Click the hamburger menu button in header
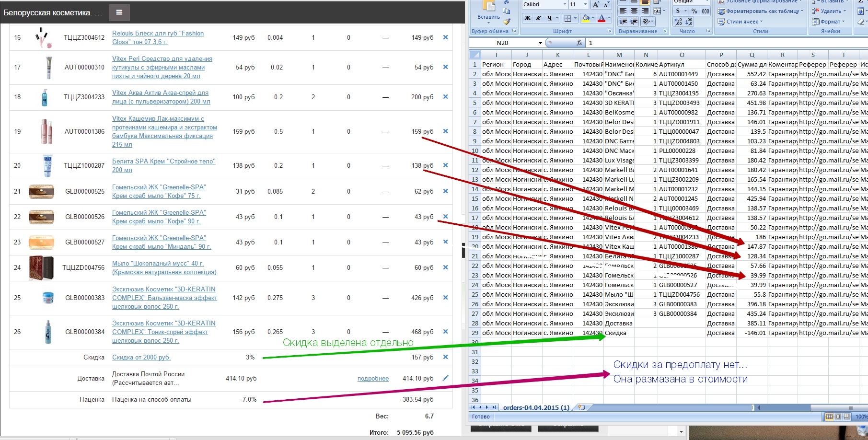 pos(119,12)
